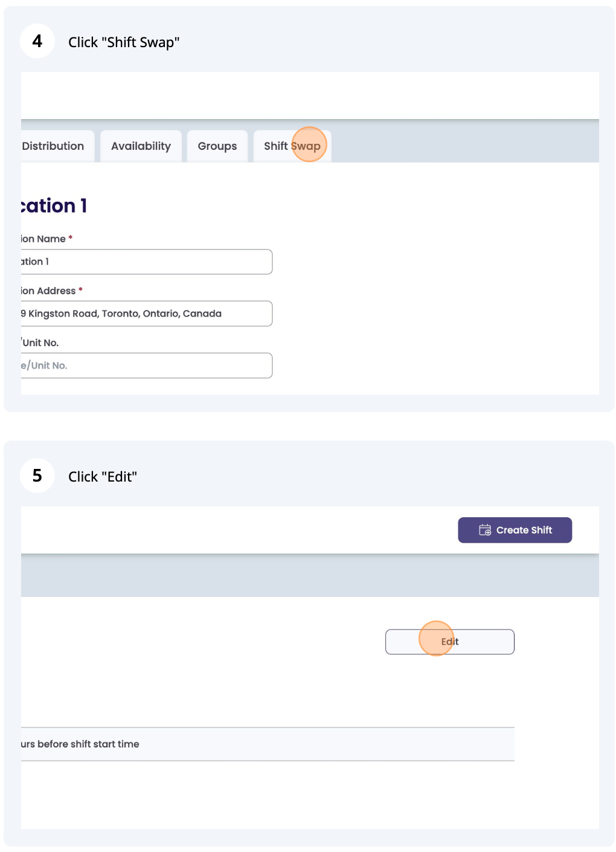Click the Unit No. field label
This screenshot has height=852, width=616.
coord(40,343)
